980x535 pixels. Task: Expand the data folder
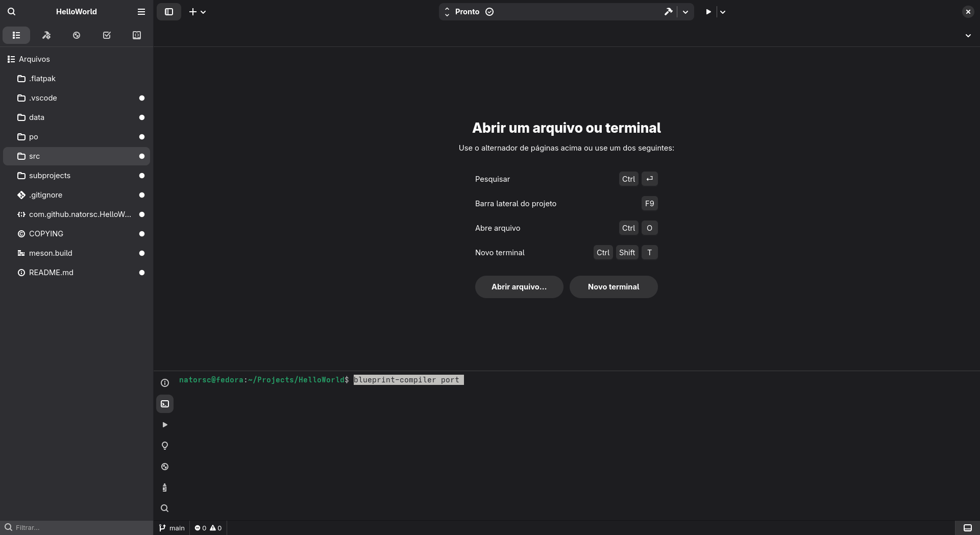click(x=77, y=117)
